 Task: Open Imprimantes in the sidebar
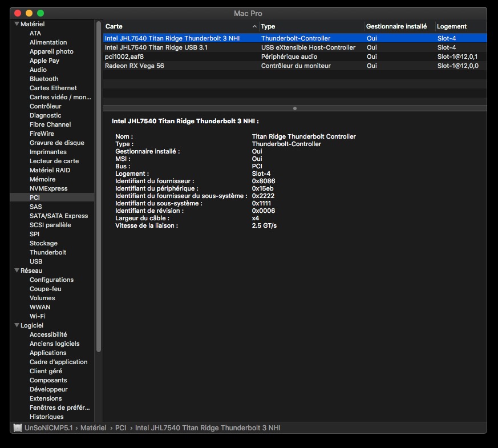pyautogui.click(x=48, y=152)
